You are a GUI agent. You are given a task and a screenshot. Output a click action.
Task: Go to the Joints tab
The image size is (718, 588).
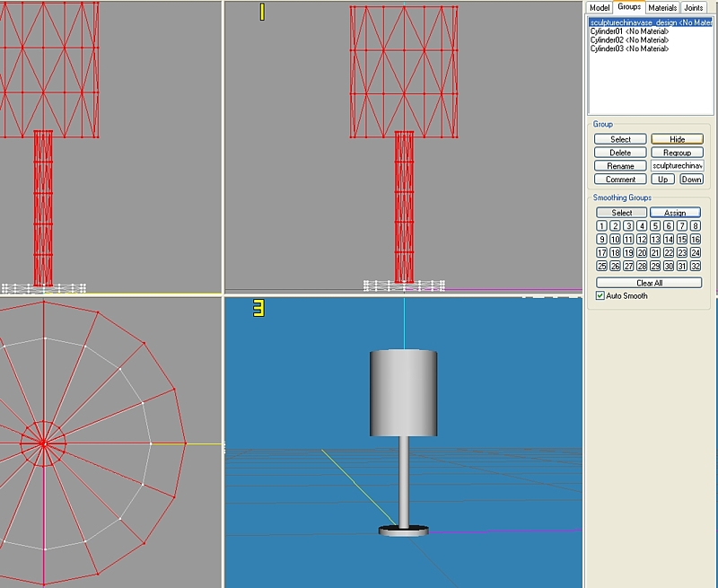tap(694, 7)
